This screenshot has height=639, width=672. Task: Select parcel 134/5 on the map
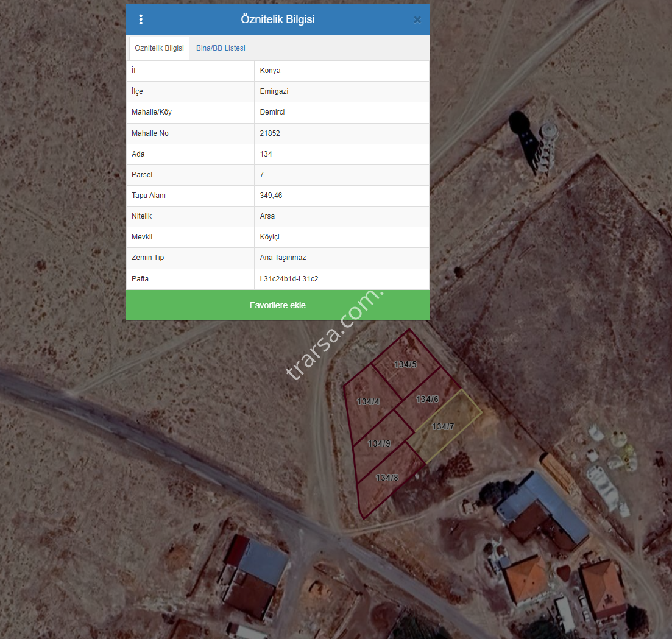pyautogui.click(x=405, y=364)
